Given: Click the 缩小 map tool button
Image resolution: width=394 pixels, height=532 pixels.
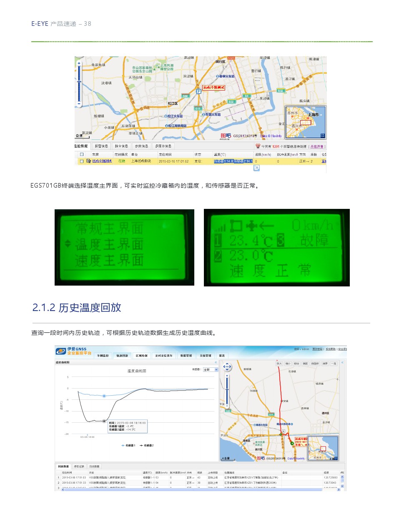Looking at the screenshot, I should click(288, 364).
